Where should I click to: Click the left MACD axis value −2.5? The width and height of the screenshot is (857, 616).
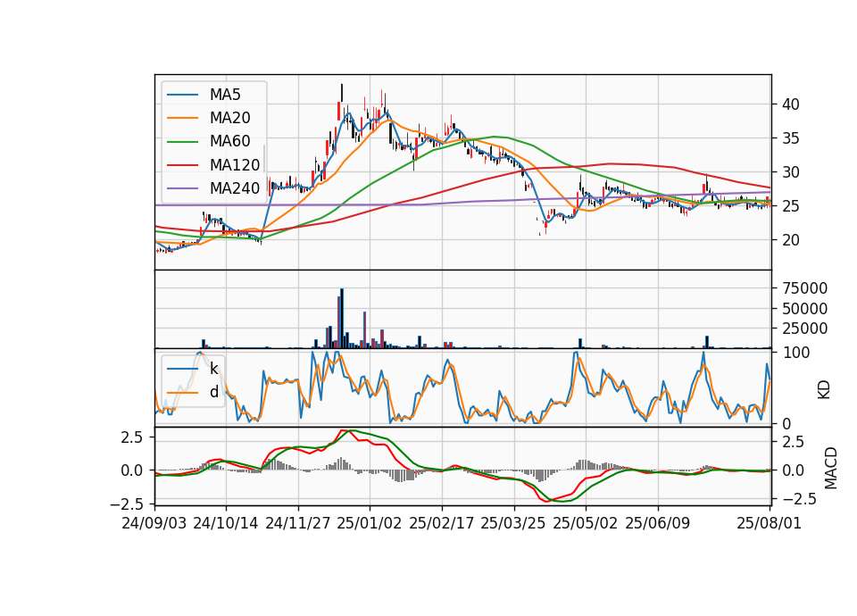[127, 504]
